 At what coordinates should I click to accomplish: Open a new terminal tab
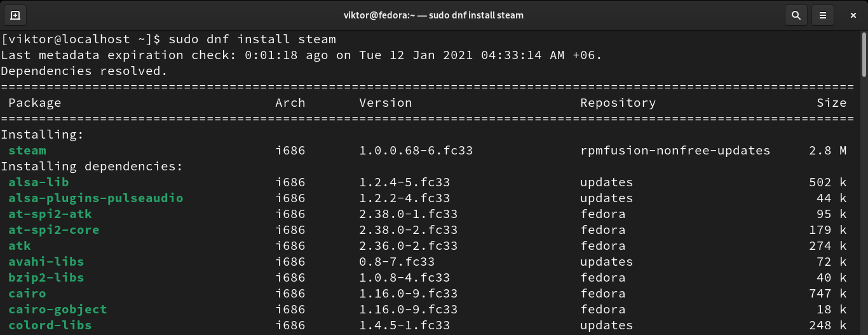(x=15, y=15)
